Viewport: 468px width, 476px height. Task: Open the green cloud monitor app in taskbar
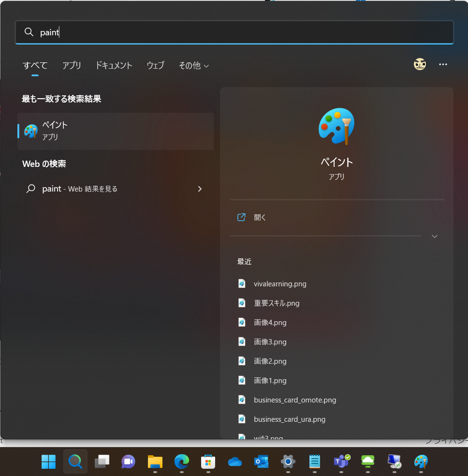[x=367, y=461]
